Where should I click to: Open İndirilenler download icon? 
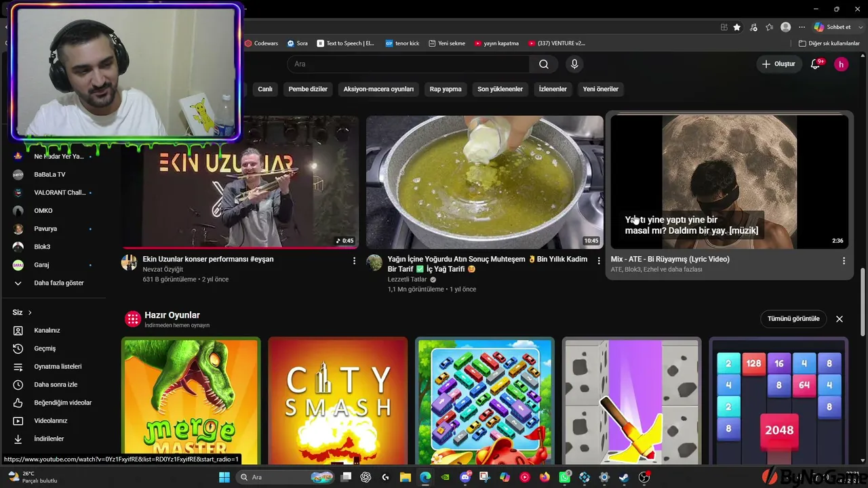(x=18, y=439)
